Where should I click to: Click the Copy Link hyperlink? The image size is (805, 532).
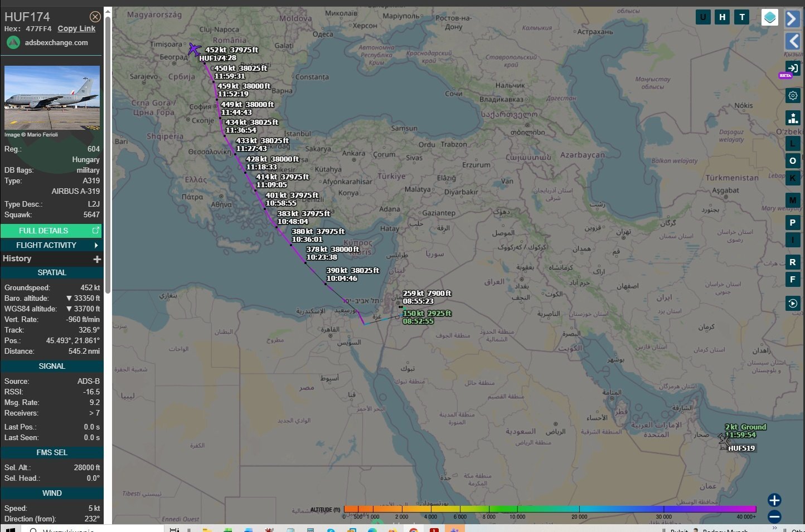76,28
